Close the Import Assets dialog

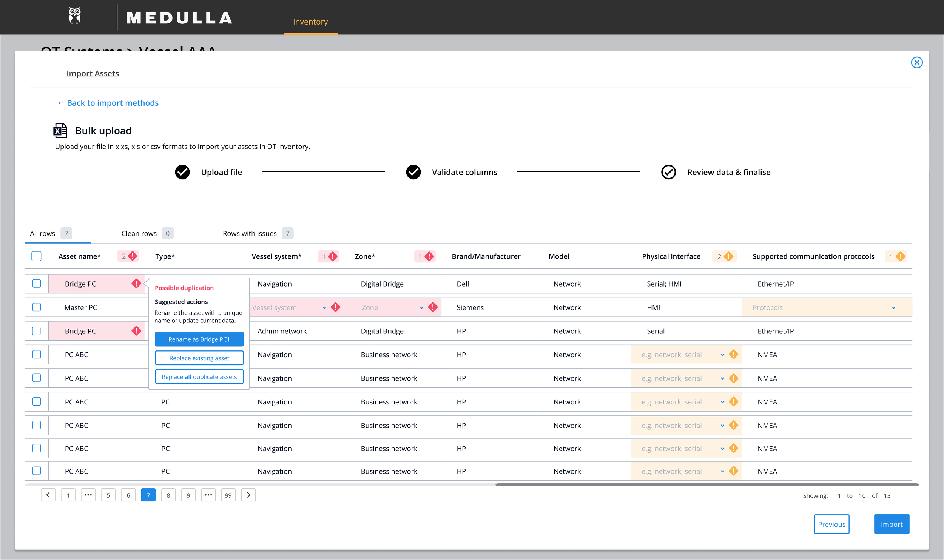click(x=916, y=63)
